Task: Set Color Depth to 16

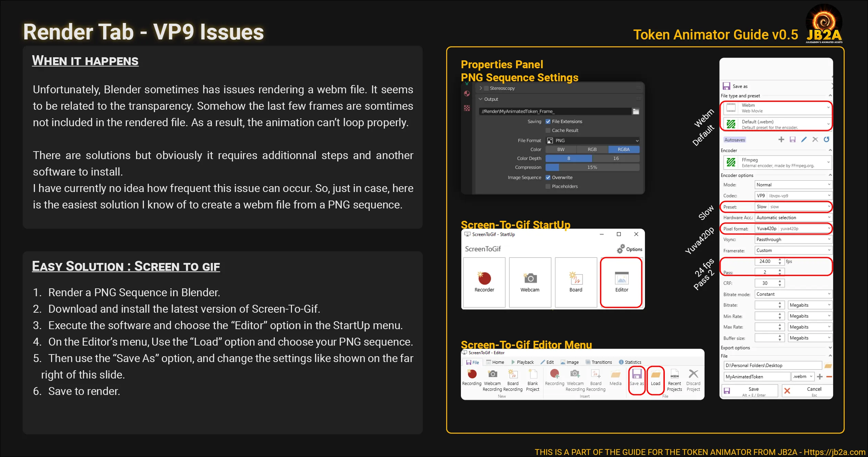Action: 616,158
